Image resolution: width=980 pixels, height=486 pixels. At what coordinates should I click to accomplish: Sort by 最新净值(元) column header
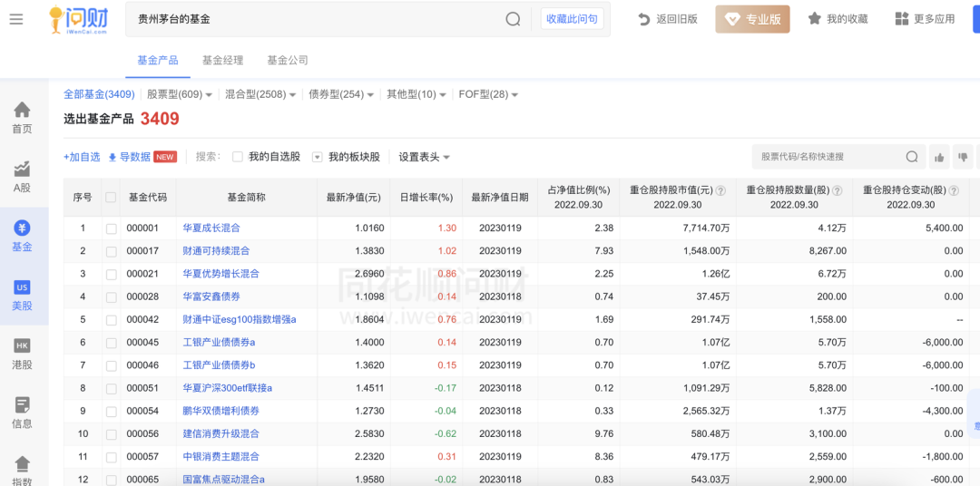[x=354, y=198]
